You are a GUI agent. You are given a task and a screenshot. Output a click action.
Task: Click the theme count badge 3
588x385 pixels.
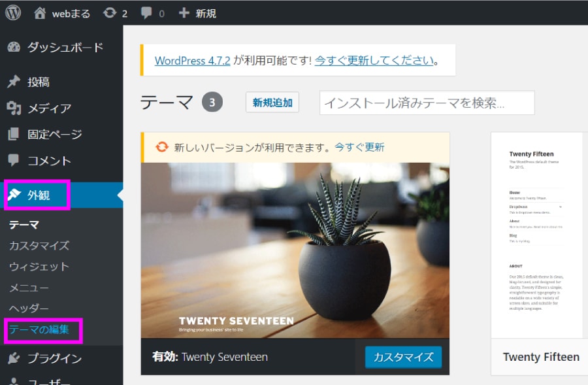tap(212, 102)
